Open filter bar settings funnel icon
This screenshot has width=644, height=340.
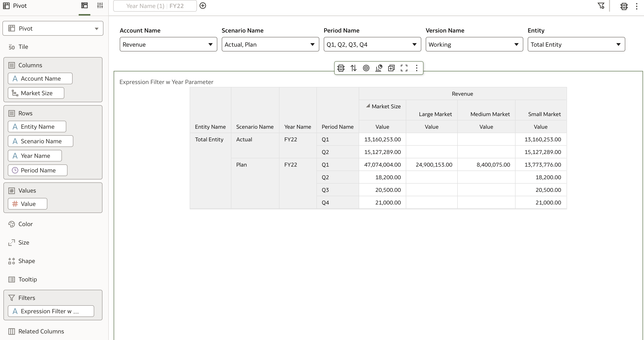(601, 6)
